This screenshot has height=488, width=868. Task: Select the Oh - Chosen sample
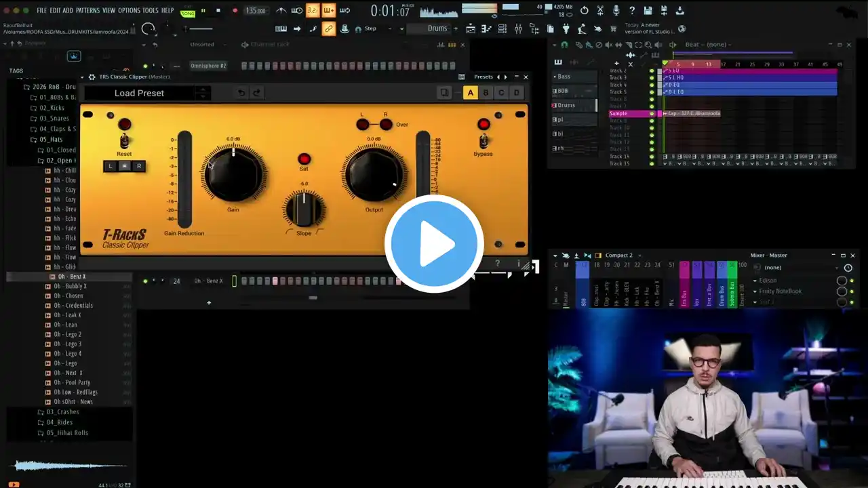[68, 296]
